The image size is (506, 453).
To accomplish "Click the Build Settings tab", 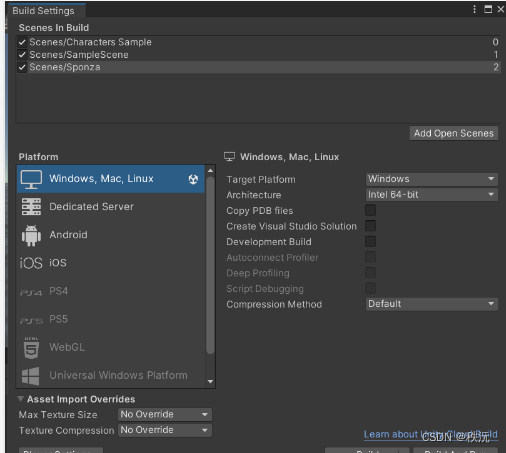I will pyautogui.click(x=43, y=11).
